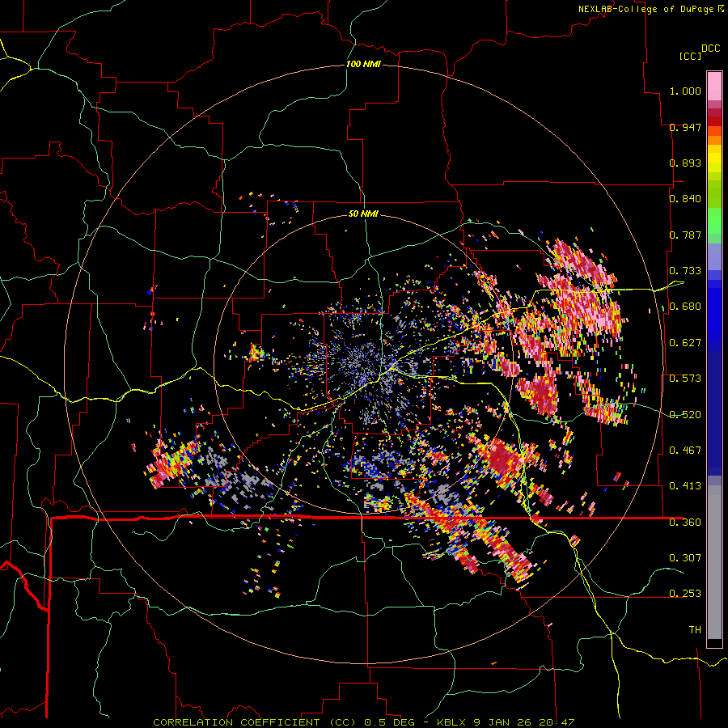This screenshot has height=728, width=728.
Task: Click the 0.627 scale value
Action: (685, 343)
